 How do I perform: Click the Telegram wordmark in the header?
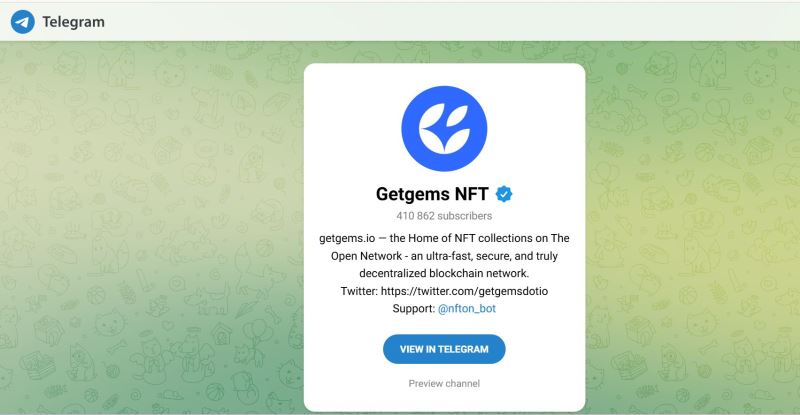[x=73, y=22]
